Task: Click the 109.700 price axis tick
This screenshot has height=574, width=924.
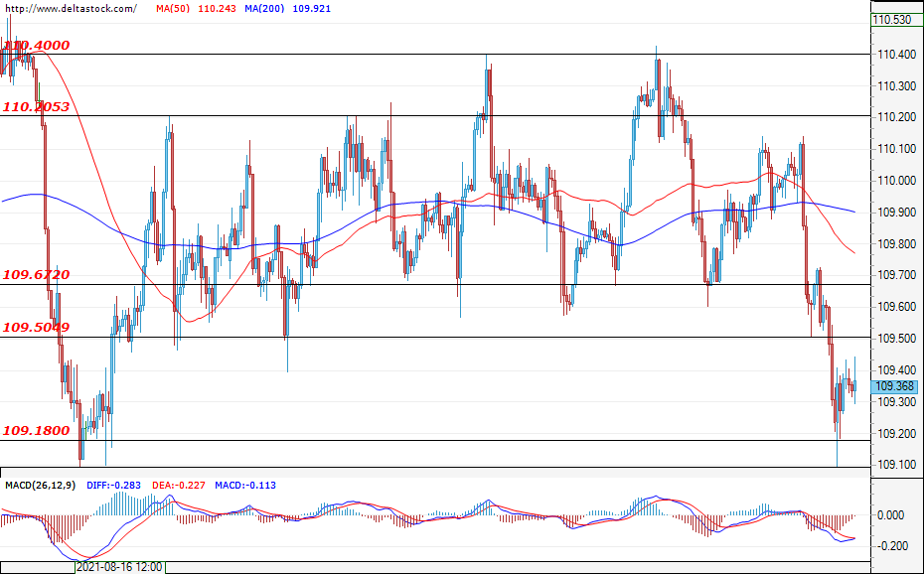Action: coord(896,275)
